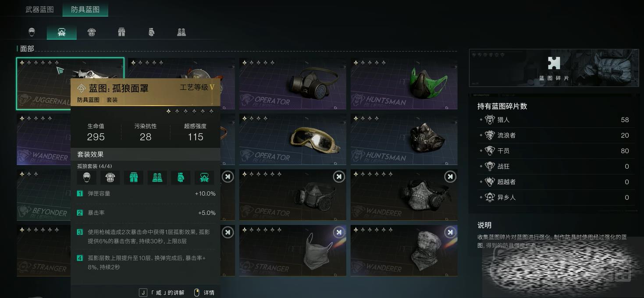Click the puzzle piece 蓝图碎片 icon
The height and width of the screenshot is (298, 644).
coord(554,63)
